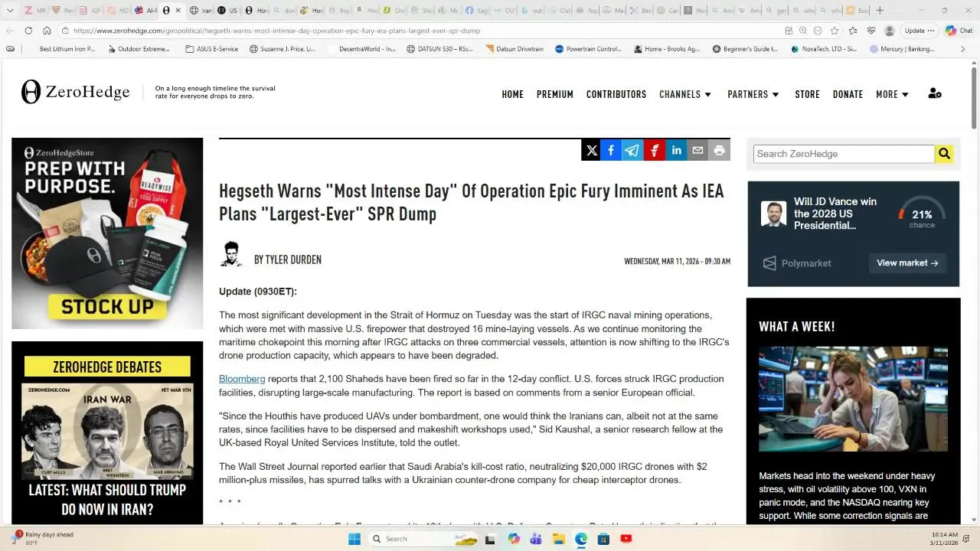Click View market on Polymarket widget
Viewport: 980px width, 551px height.
(x=907, y=262)
